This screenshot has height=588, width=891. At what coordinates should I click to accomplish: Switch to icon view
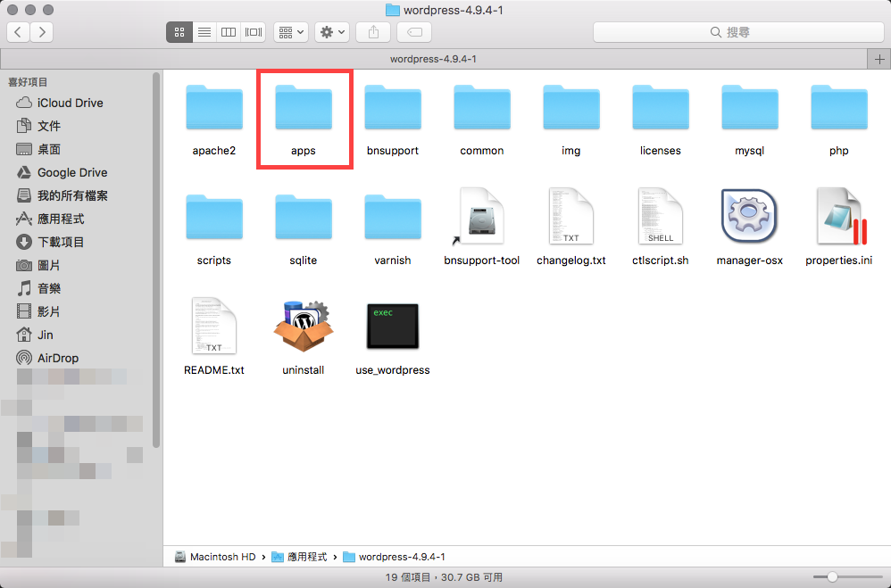[179, 32]
